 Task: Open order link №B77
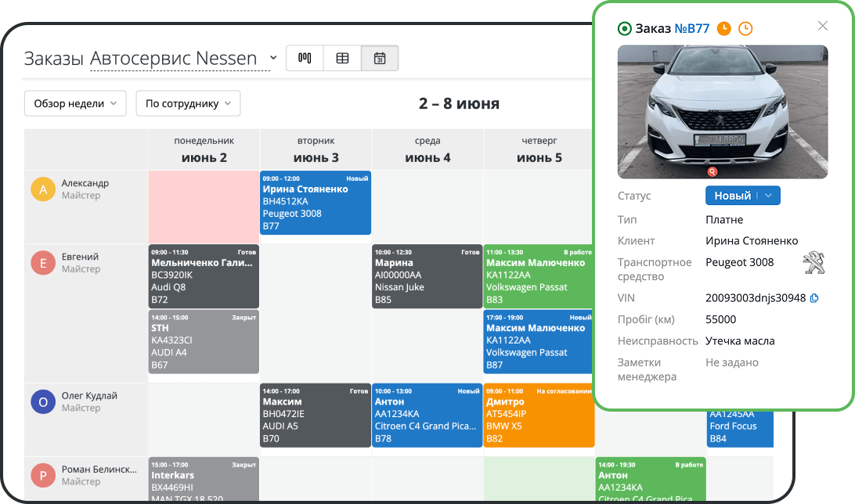pyautogui.click(x=692, y=28)
